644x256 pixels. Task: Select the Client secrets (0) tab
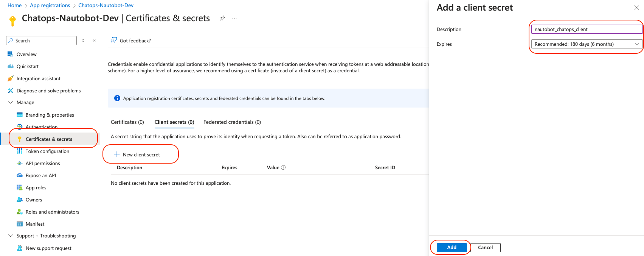coord(174,122)
